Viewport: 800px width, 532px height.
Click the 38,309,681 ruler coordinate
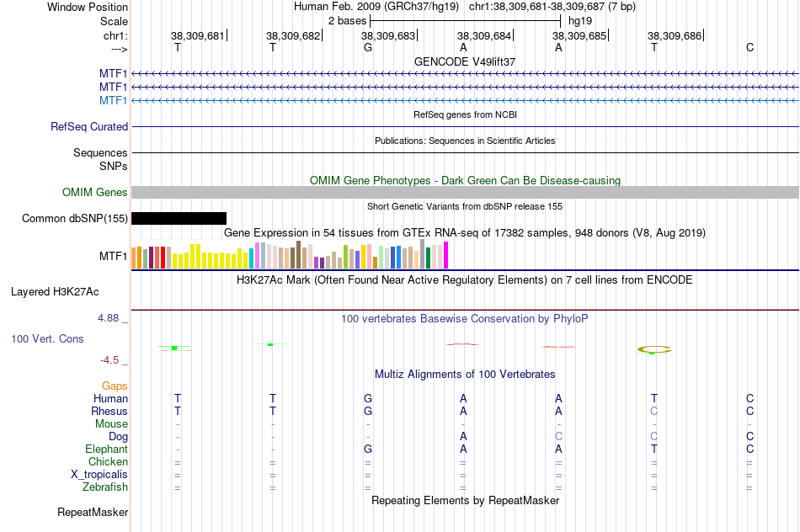click(197, 35)
